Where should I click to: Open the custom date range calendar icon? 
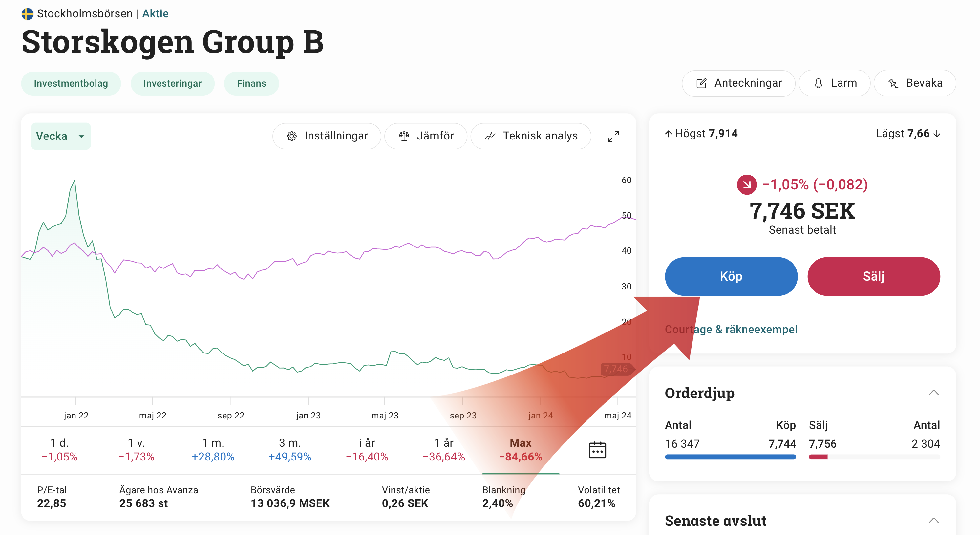click(x=597, y=450)
